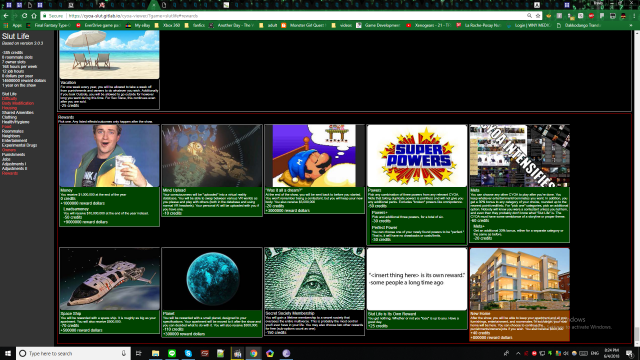Image resolution: width=640 pixels, height=360 pixels.
Task: Click the browser reload icon
Action: point(24,16)
